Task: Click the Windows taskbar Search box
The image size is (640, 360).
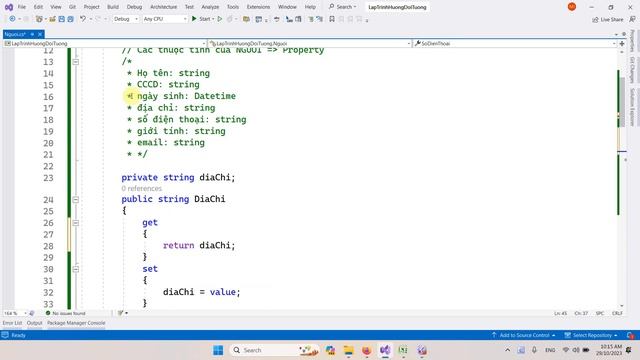Action: tap(274, 350)
